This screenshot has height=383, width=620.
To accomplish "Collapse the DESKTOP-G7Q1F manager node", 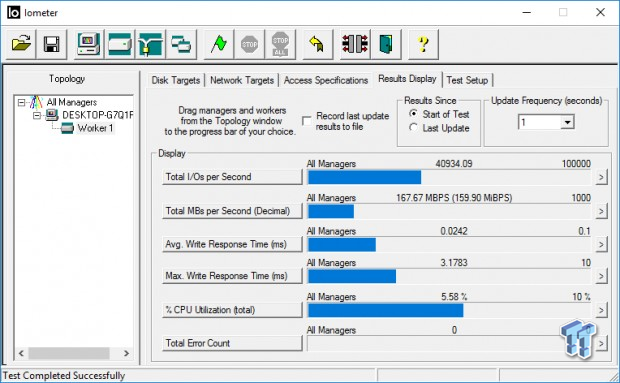I will pyautogui.click(x=37, y=115).
